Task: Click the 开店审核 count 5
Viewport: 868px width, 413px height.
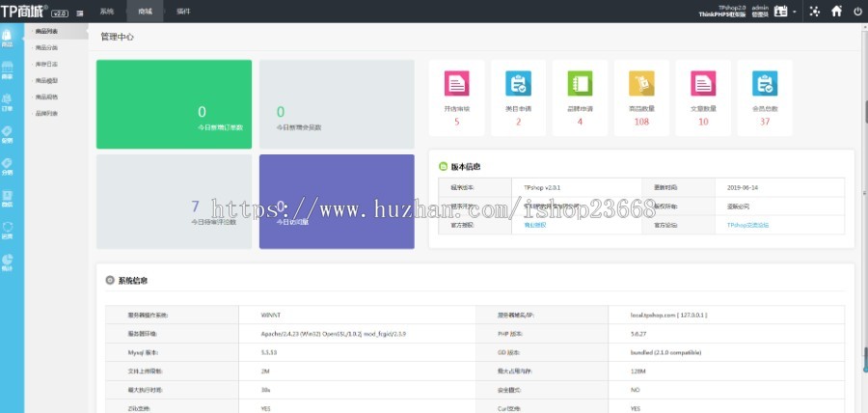Action: 457,122
